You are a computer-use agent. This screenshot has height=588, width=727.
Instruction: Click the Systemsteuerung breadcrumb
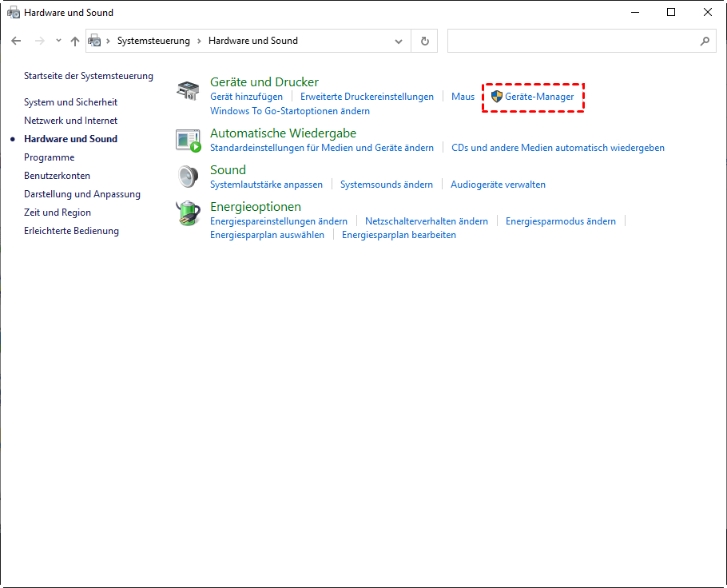pyautogui.click(x=153, y=41)
